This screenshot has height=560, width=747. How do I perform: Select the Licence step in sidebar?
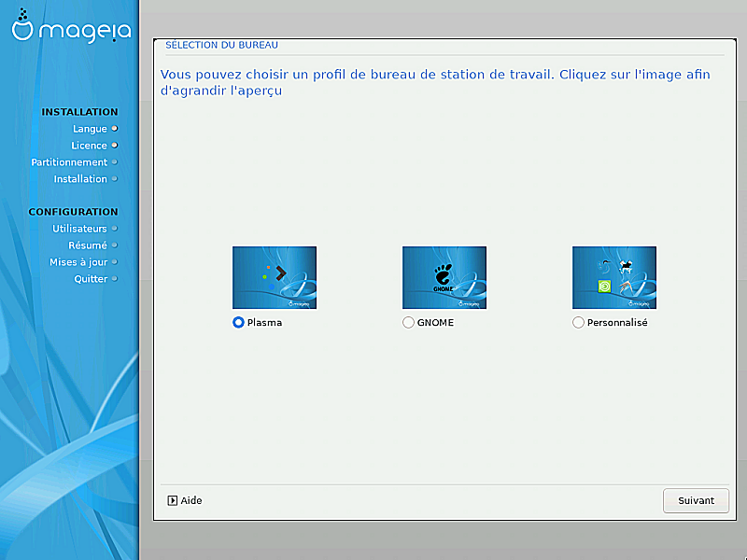pyautogui.click(x=89, y=146)
